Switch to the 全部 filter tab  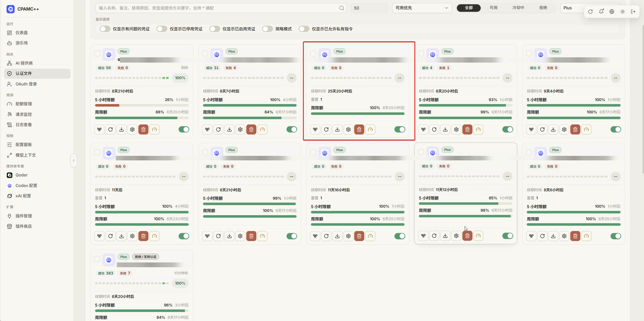pos(469,8)
